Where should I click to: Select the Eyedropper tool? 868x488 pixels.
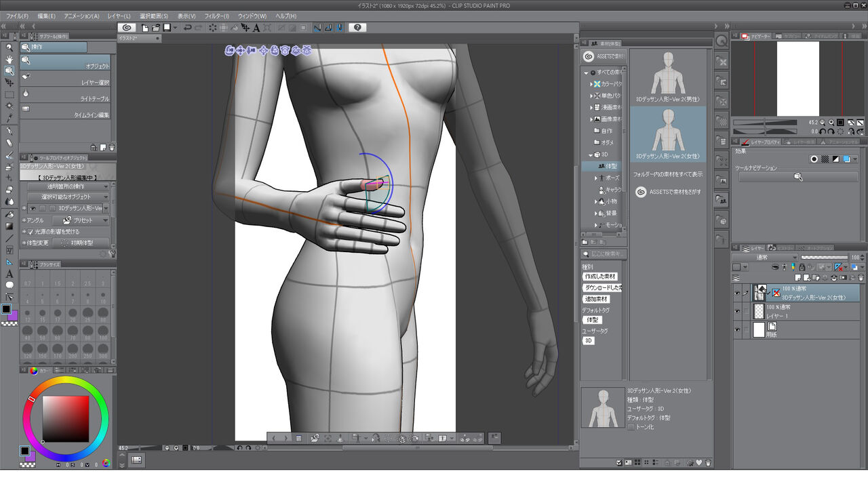coord(9,118)
